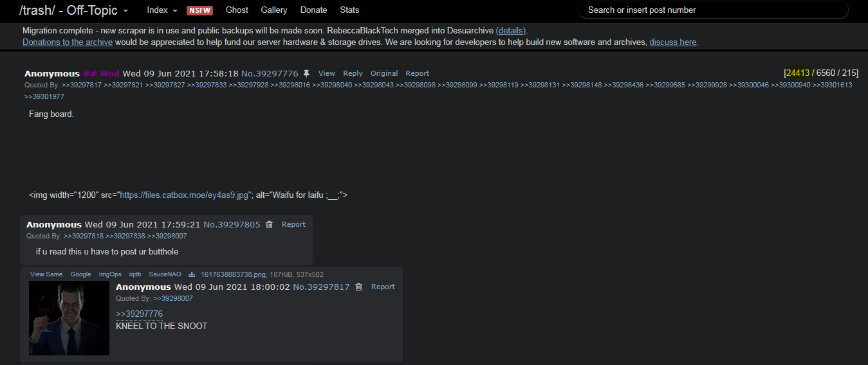The height and width of the screenshot is (365, 868).
Task: Focus the search or post number field
Action: point(714,10)
